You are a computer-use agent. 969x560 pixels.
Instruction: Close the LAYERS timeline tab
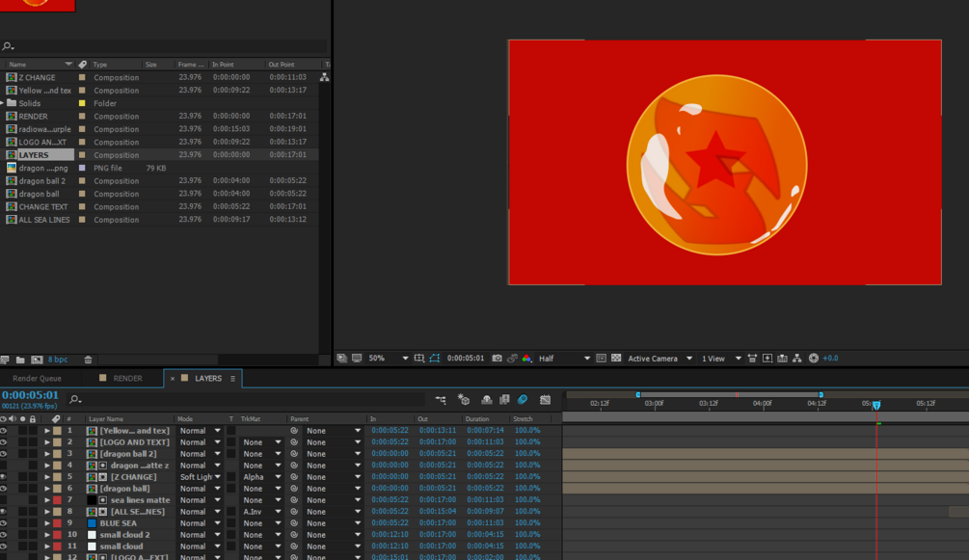click(173, 379)
